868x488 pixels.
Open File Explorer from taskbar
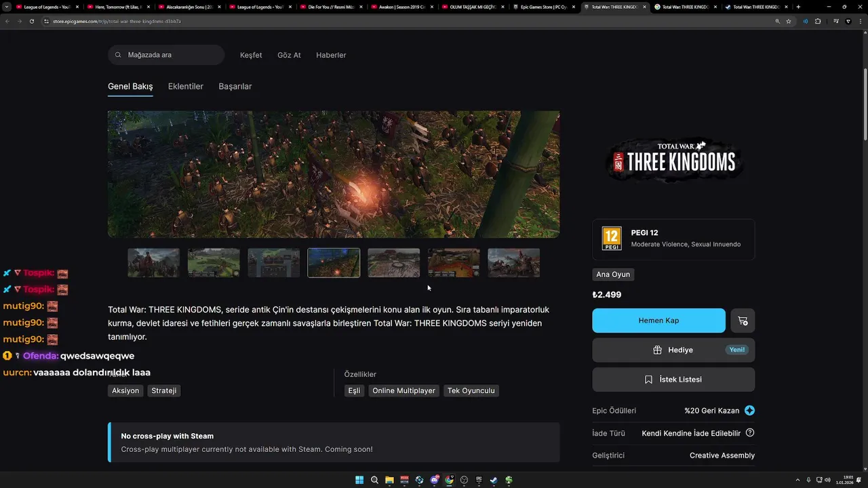389,480
